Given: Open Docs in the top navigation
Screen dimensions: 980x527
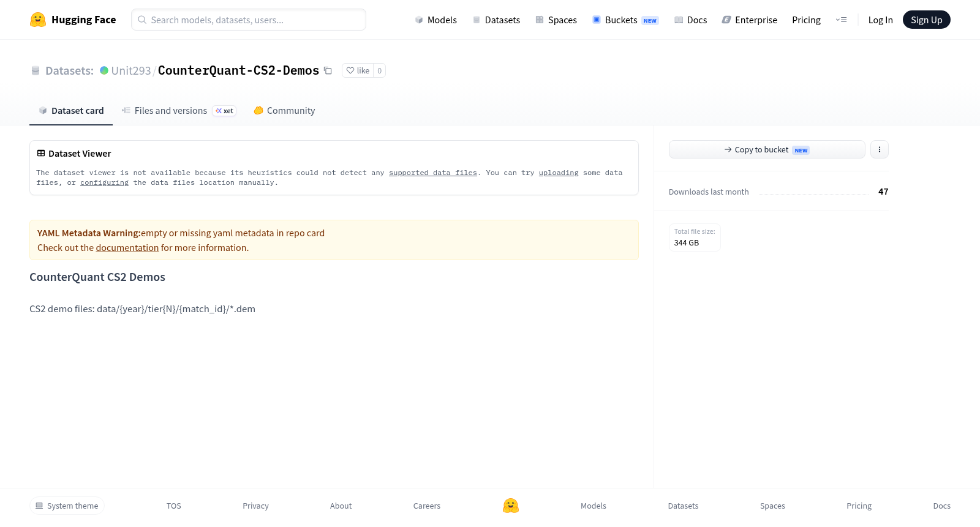Looking at the screenshot, I should pos(690,20).
